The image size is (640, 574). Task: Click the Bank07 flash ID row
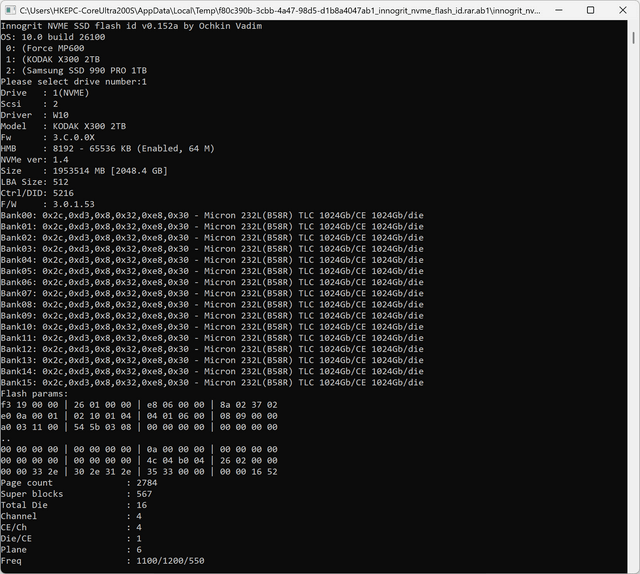(212, 294)
